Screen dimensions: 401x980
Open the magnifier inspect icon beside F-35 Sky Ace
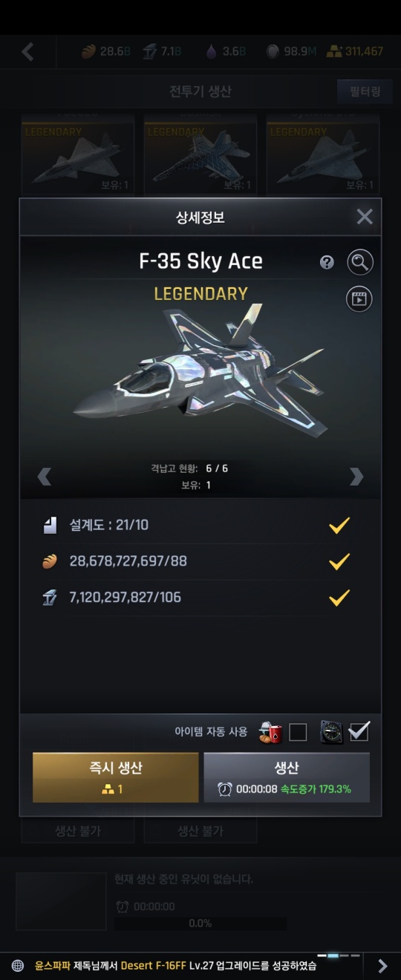(x=360, y=262)
